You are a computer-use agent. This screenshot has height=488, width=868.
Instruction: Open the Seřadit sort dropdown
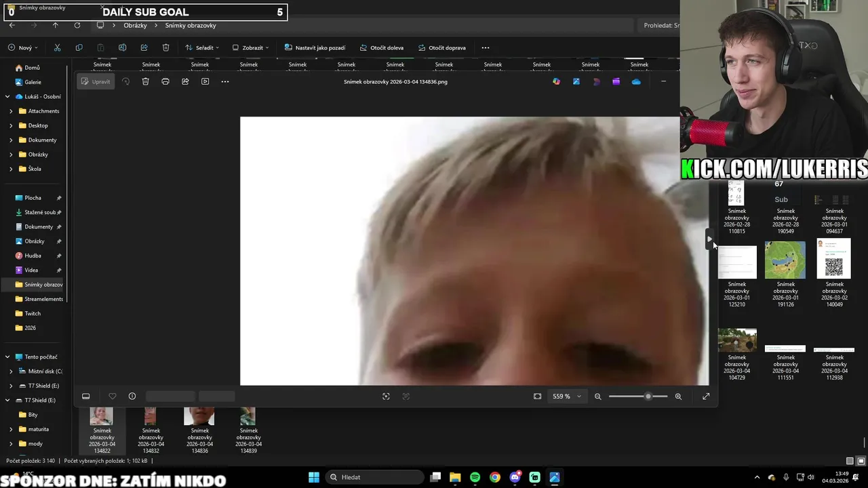(x=202, y=48)
